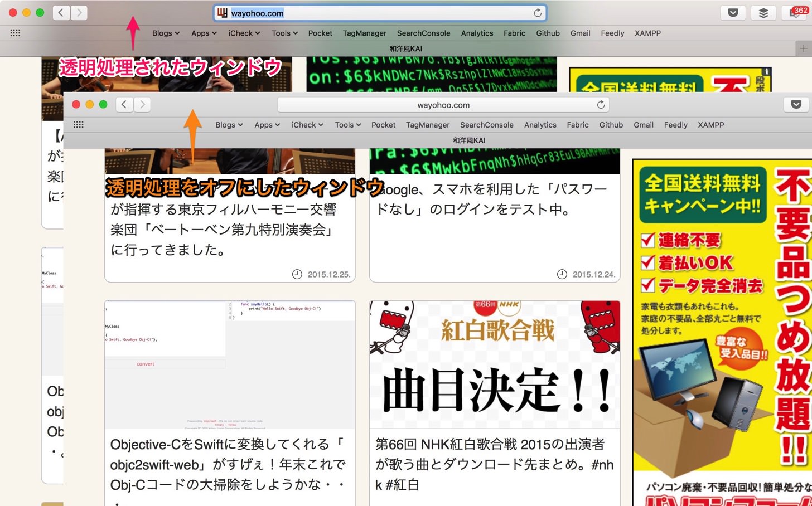The width and height of the screenshot is (812, 506).
Task: Expand Blogs bookmark folder in front window
Action: pyautogui.click(x=229, y=125)
